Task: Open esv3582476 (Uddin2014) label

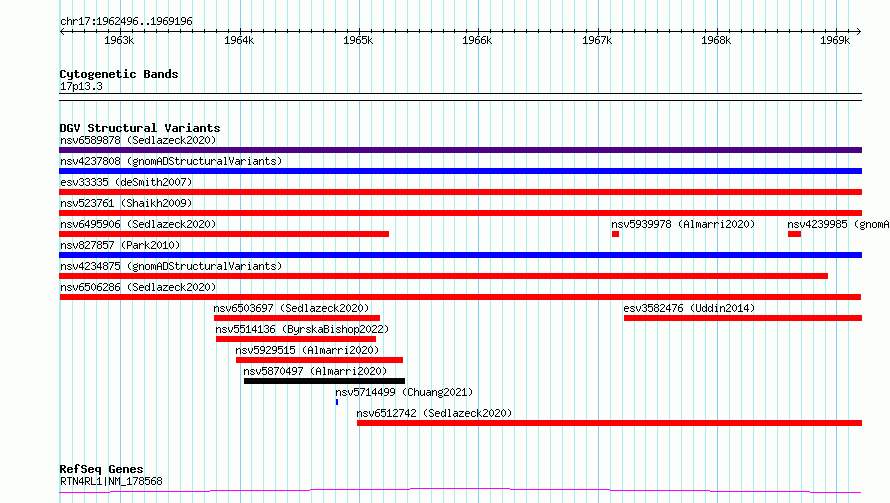Action: (x=689, y=308)
